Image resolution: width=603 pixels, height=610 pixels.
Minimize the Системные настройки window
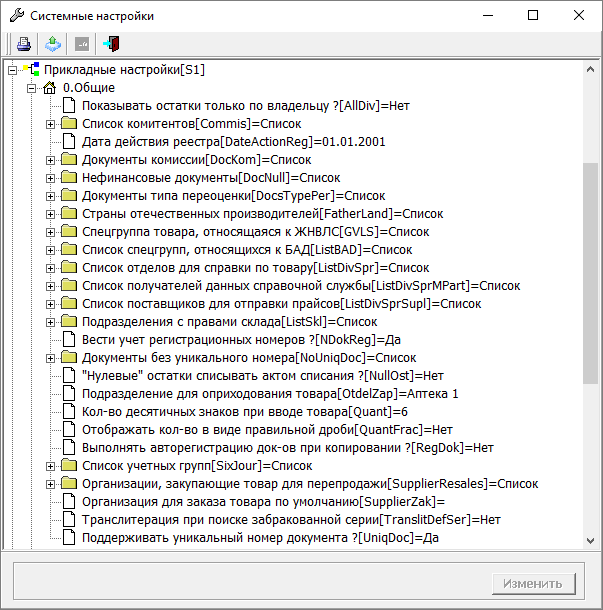[488, 16]
